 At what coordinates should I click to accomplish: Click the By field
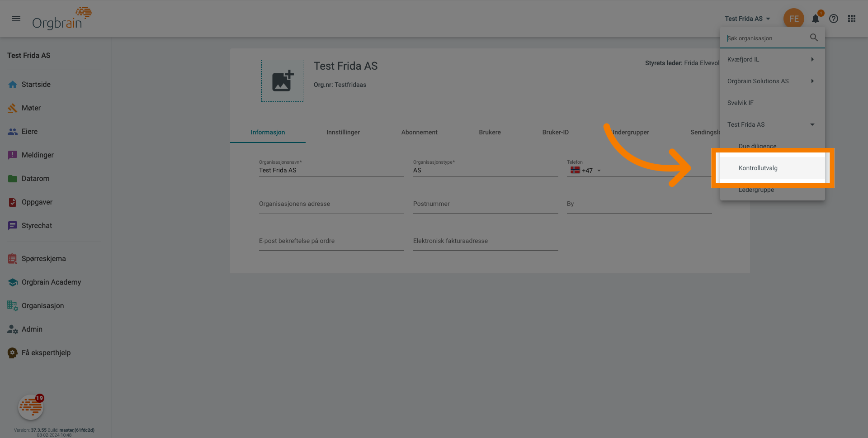639,204
